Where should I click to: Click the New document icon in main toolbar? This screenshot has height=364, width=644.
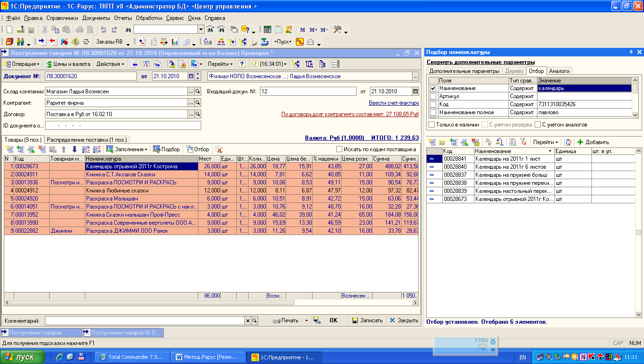pyautogui.click(x=9, y=29)
